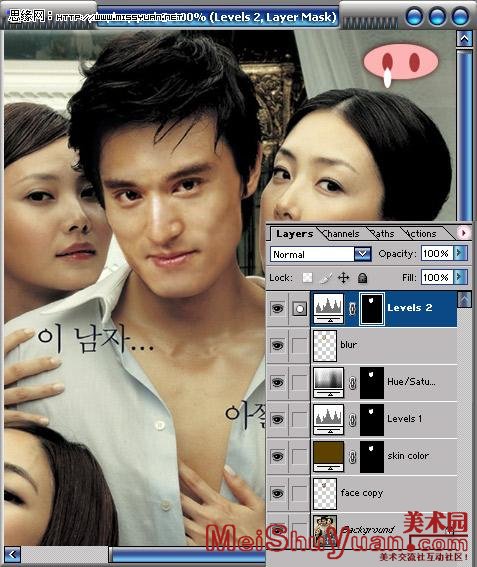Viewport: 477px width, 567px height.
Task: Open the Paths tab
Action: 383,234
